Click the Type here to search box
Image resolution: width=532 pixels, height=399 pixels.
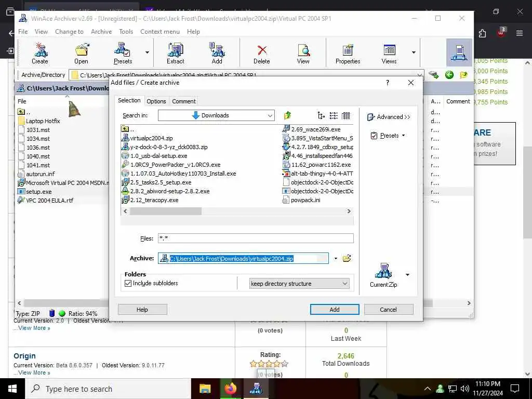108,389
